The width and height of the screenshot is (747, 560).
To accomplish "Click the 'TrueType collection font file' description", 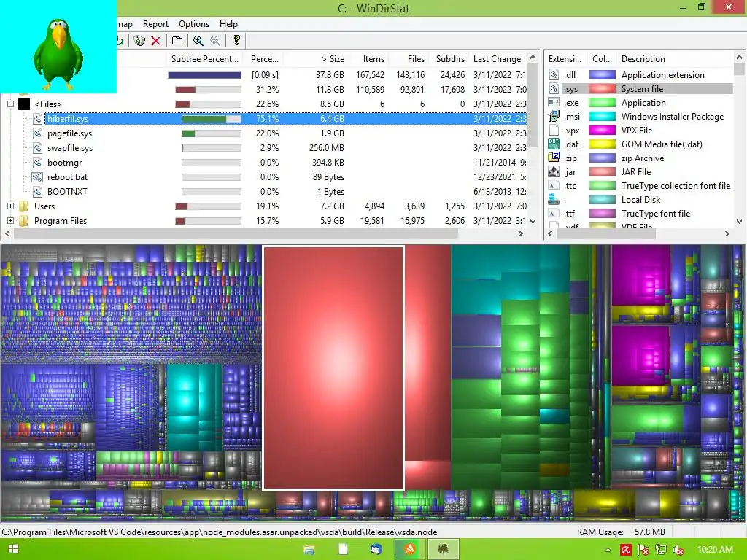I will (x=676, y=186).
